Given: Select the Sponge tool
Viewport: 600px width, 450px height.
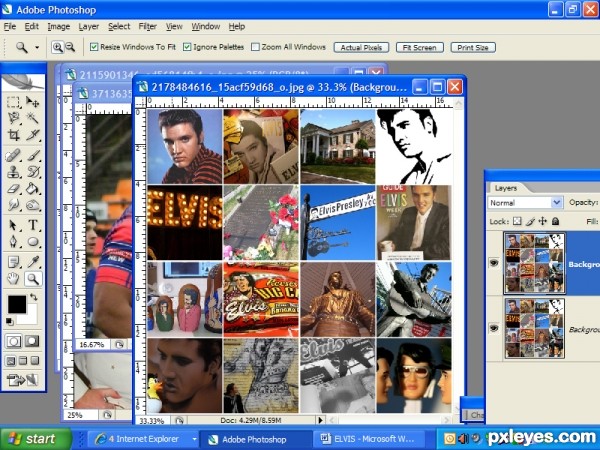Looking at the screenshot, I should click(x=33, y=205).
